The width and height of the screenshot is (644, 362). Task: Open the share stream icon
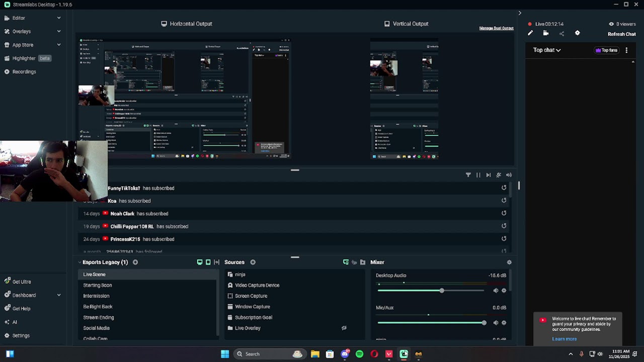pyautogui.click(x=561, y=34)
